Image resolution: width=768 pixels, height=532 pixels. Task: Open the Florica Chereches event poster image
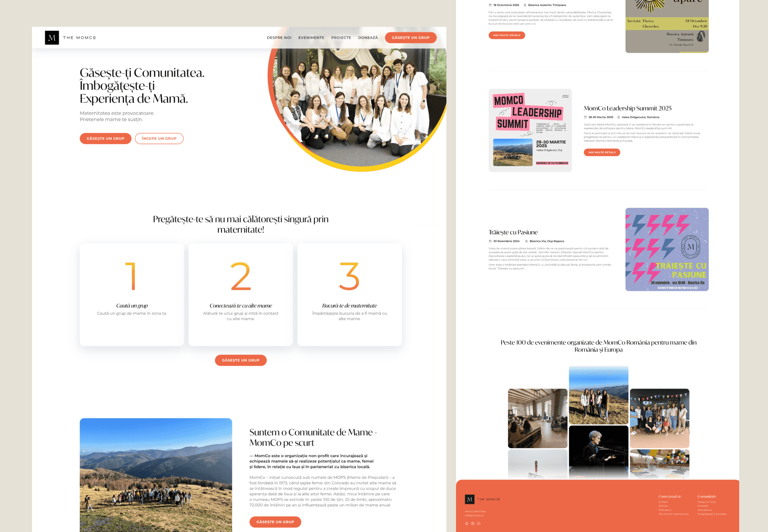(667, 26)
